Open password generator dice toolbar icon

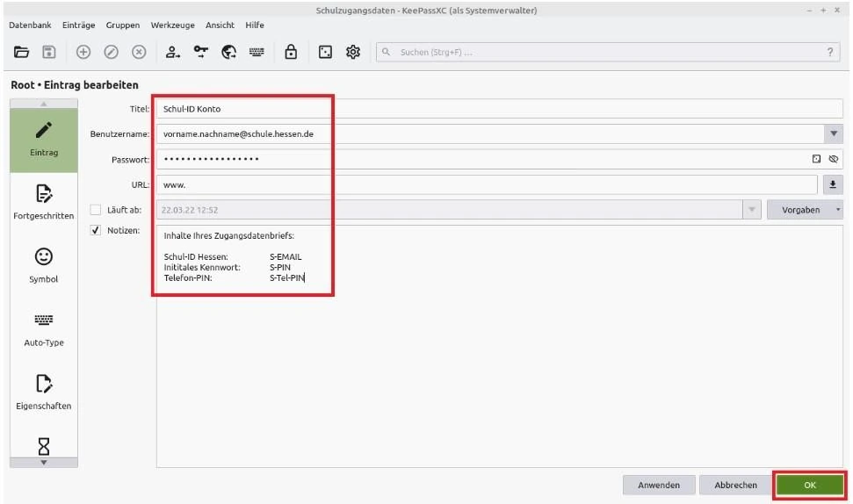pyautogui.click(x=325, y=52)
